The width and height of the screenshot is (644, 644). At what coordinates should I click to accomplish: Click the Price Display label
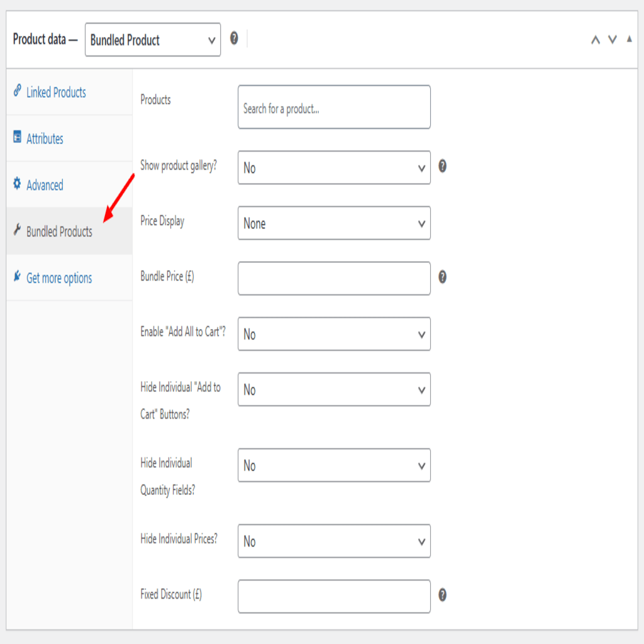tap(162, 221)
